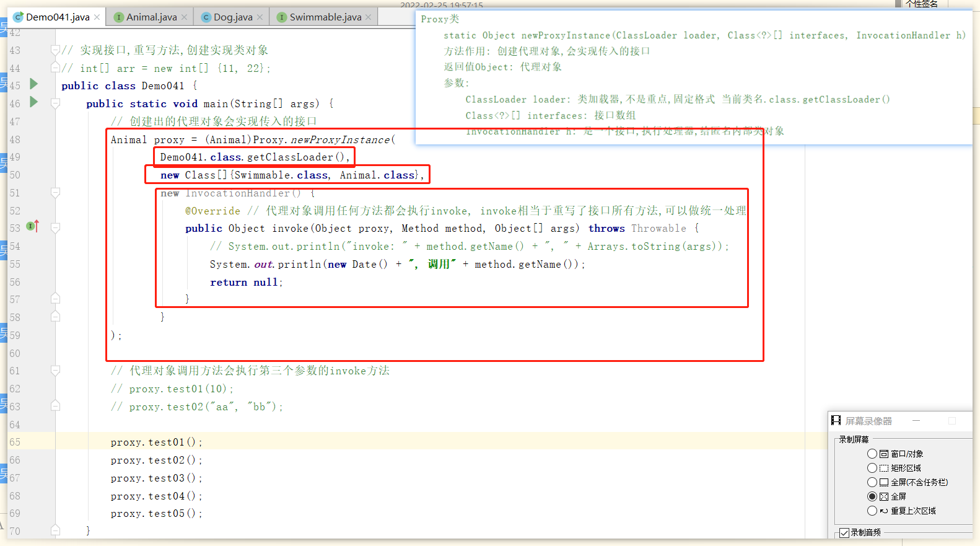Click the proxy.test03() call on line 67
The image size is (980, 546).
[x=156, y=478]
